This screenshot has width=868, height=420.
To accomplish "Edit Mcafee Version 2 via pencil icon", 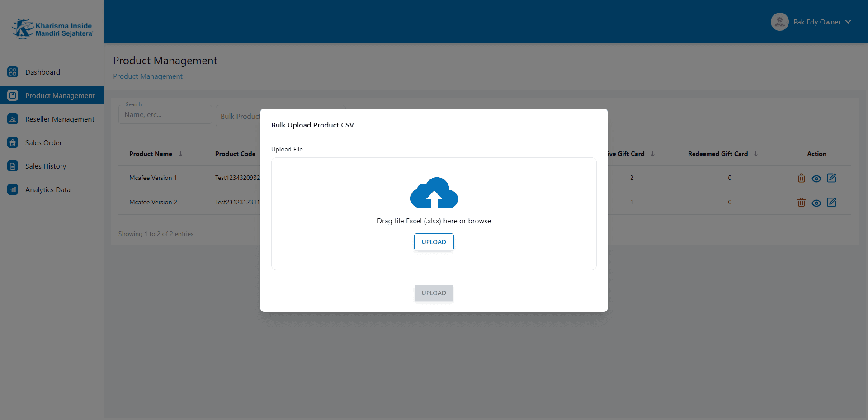I will tap(831, 203).
